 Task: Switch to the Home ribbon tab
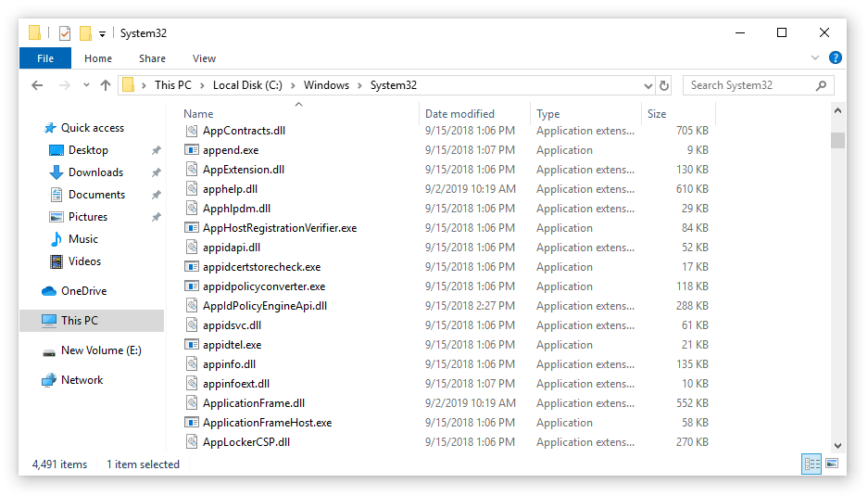[98, 58]
